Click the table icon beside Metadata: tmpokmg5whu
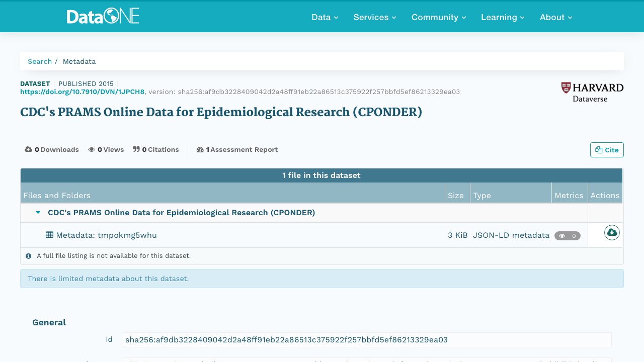The image size is (644, 362). [x=49, y=235]
